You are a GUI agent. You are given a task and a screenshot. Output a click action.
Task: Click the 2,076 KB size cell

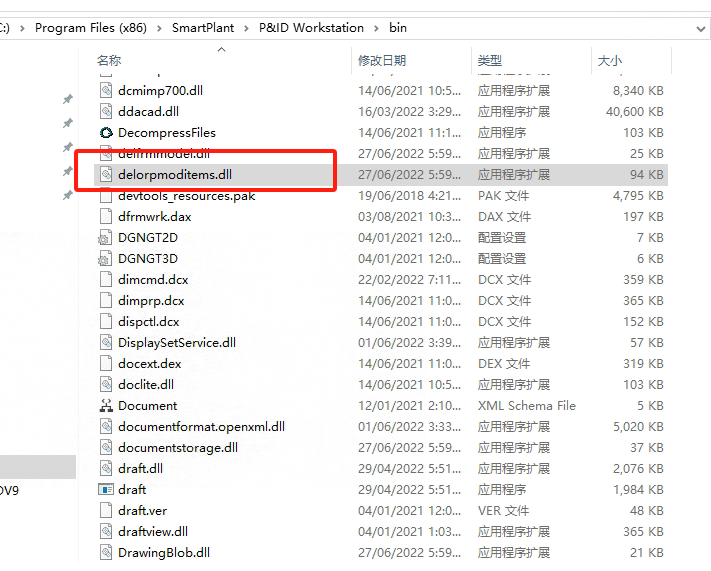[x=638, y=468]
